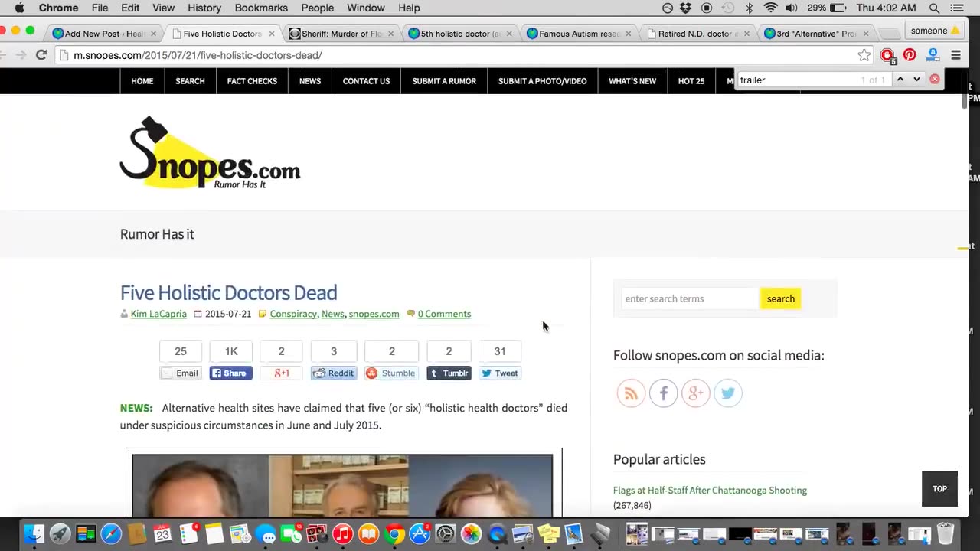Image resolution: width=980 pixels, height=551 pixels.
Task: Click the TOP back-to-top button
Action: pyautogui.click(x=939, y=489)
